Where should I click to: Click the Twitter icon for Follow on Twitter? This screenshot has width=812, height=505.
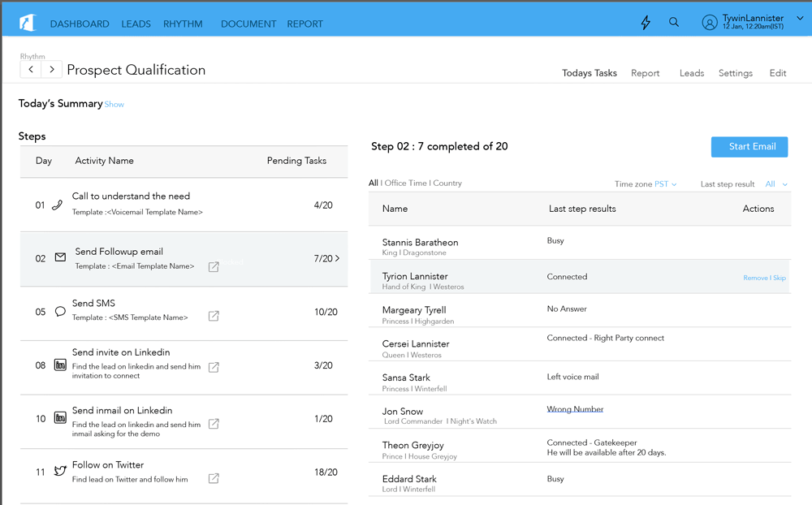click(x=60, y=471)
